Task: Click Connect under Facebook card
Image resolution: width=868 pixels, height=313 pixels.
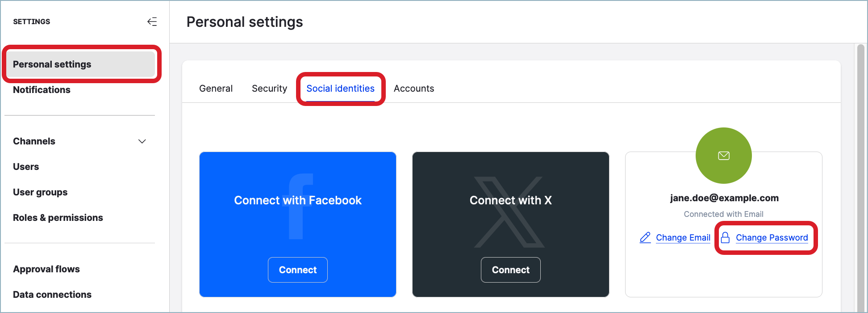Action: tap(298, 270)
